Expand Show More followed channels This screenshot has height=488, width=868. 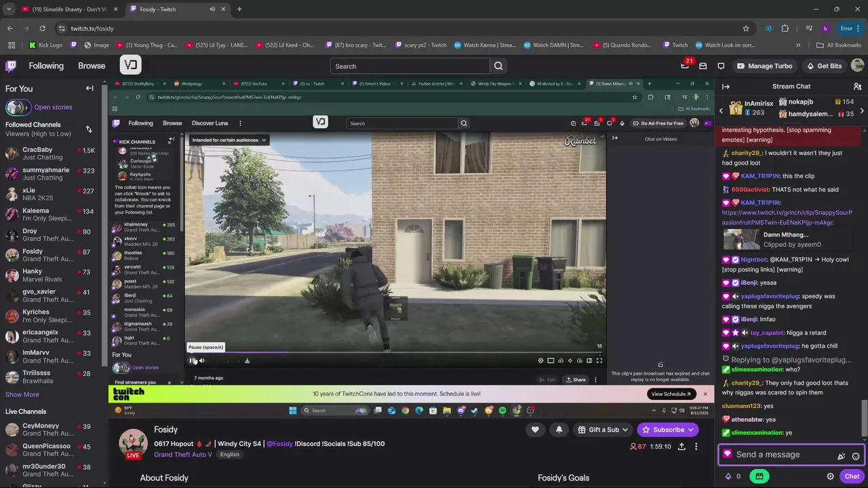pos(22,394)
